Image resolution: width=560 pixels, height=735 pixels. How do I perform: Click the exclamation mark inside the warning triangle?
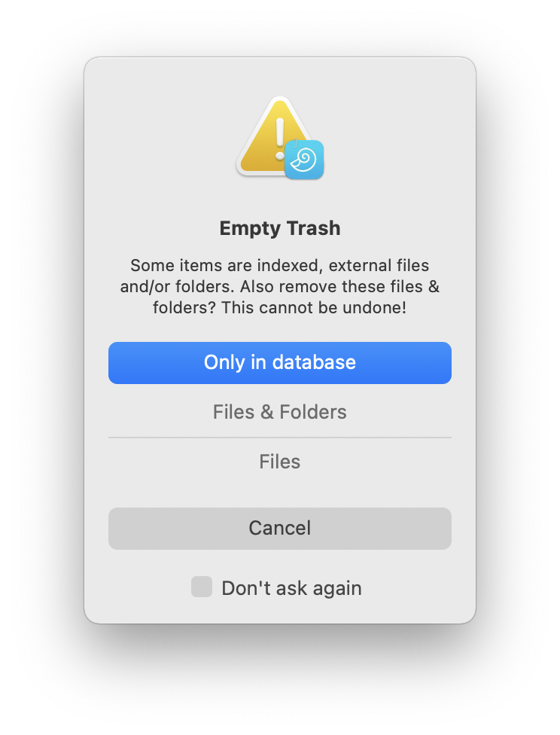[x=280, y=139]
